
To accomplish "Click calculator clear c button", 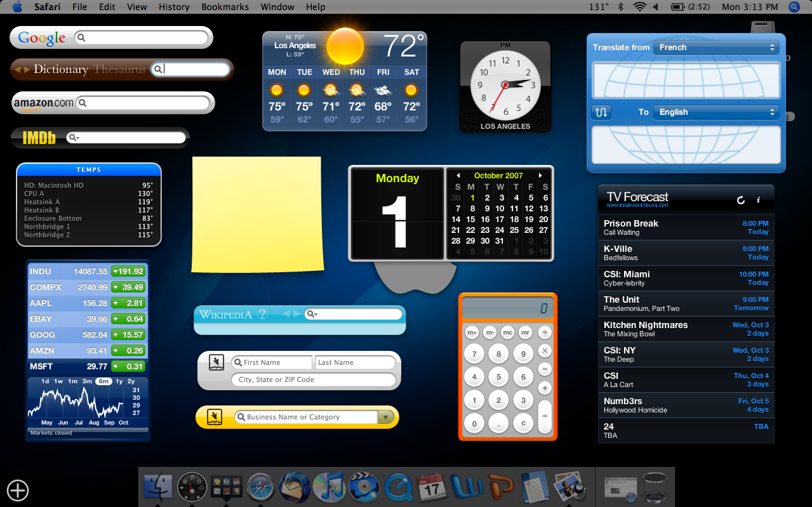I will pos(523,423).
